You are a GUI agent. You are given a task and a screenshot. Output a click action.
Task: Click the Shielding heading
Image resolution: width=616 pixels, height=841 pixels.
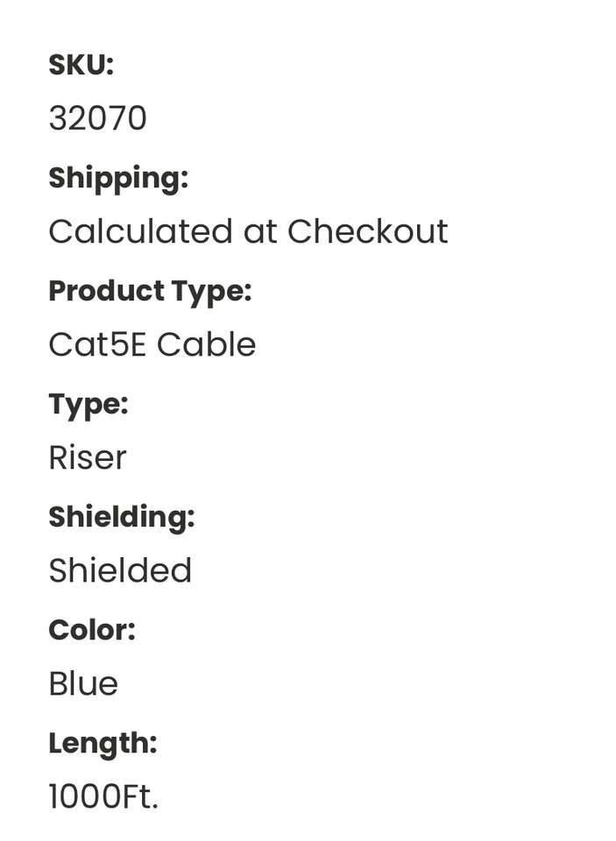click(x=121, y=517)
